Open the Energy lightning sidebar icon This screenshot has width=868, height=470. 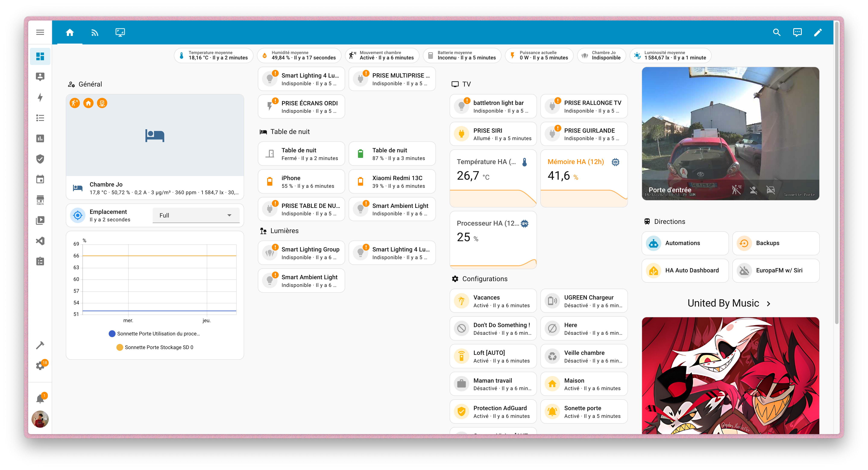click(x=40, y=97)
